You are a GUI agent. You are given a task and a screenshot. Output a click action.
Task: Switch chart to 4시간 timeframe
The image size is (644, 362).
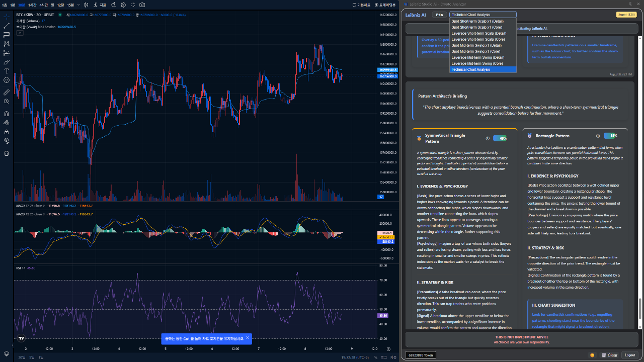[x=44, y=5]
